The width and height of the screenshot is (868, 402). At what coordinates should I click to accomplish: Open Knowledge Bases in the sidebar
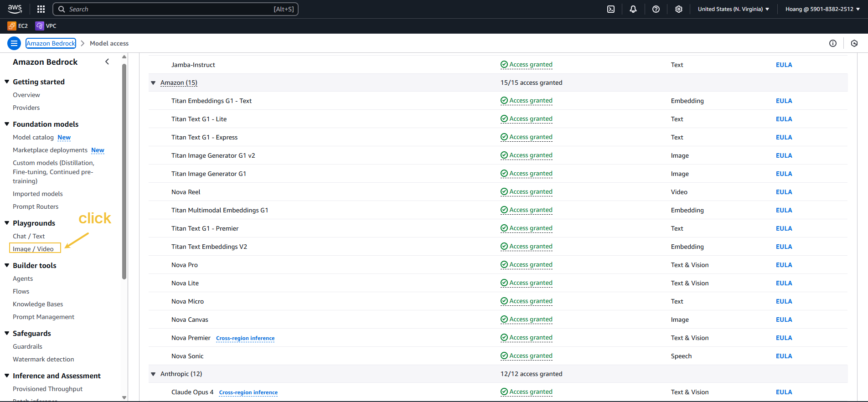click(x=38, y=304)
